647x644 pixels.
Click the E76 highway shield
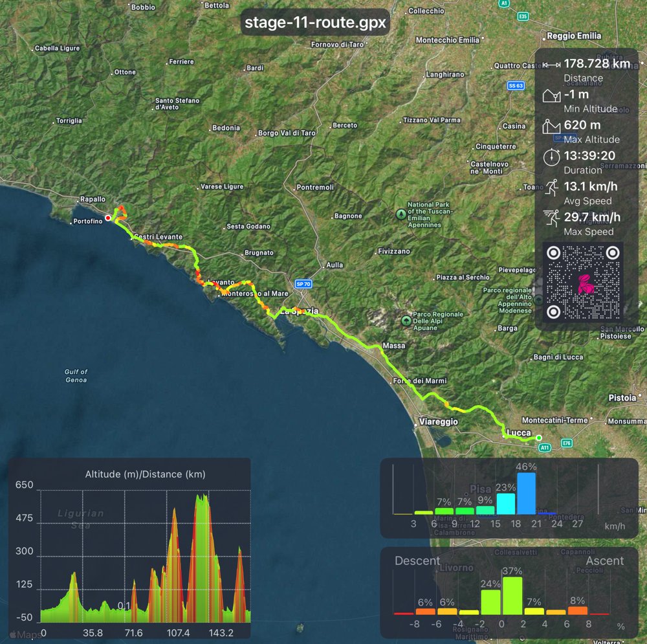pos(567,443)
